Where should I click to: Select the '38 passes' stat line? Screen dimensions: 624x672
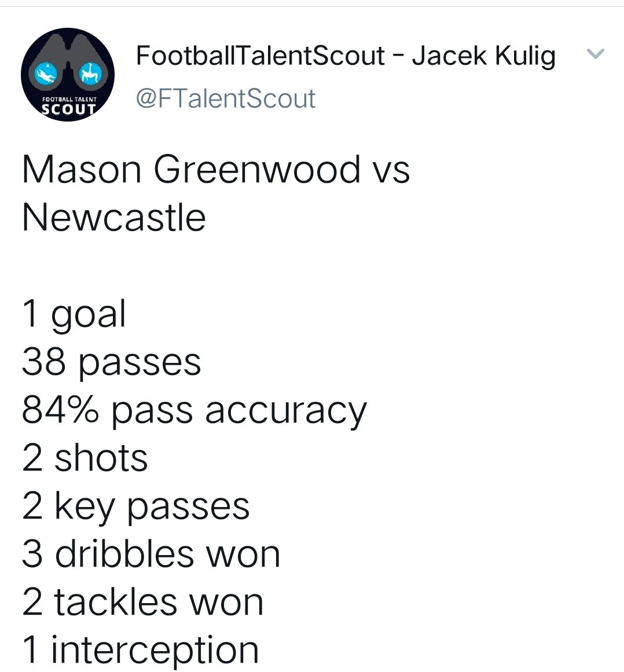tap(111, 362)
